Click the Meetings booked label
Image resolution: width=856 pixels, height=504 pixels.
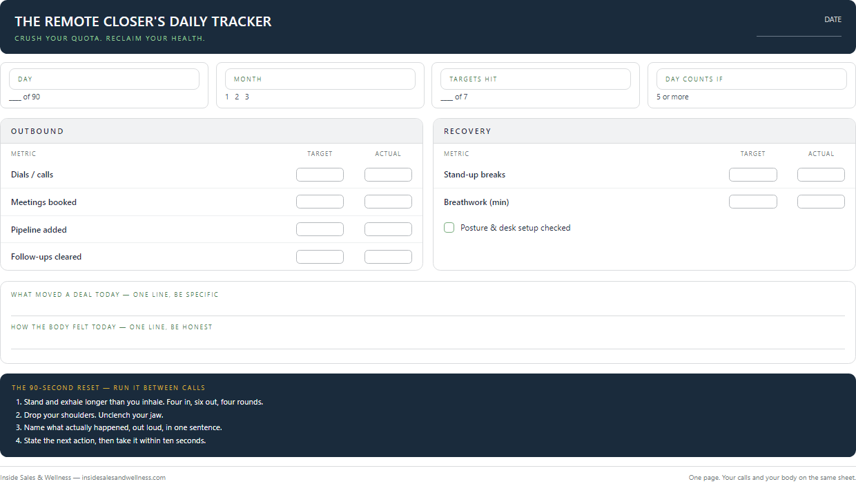pos(43,202)
